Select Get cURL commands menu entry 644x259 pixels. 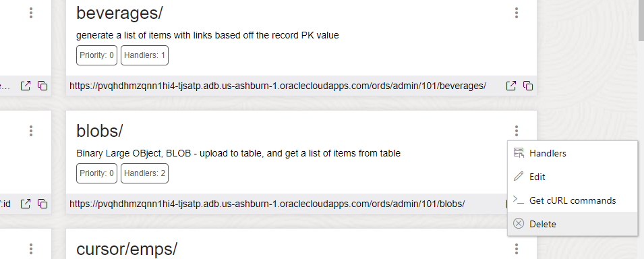[x=573, y=200]
